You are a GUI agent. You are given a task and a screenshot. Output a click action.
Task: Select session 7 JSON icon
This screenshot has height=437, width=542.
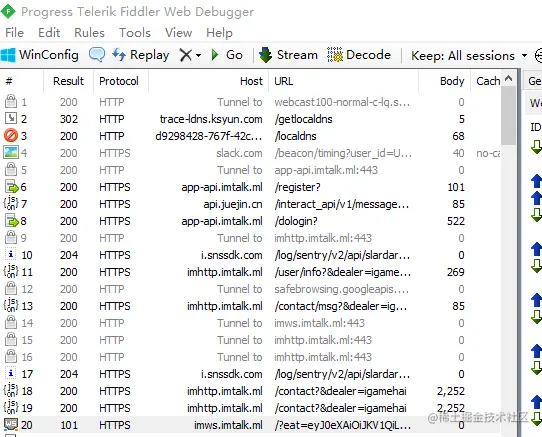11,203
